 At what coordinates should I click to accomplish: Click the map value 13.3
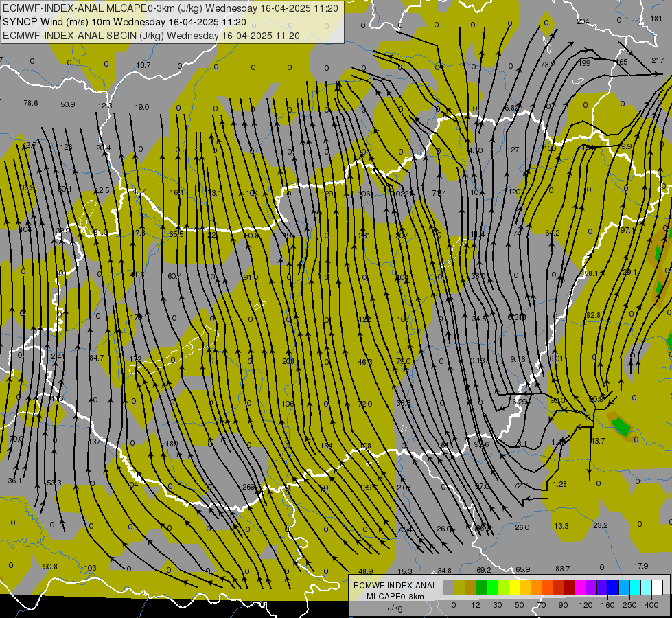click(561, 526)
